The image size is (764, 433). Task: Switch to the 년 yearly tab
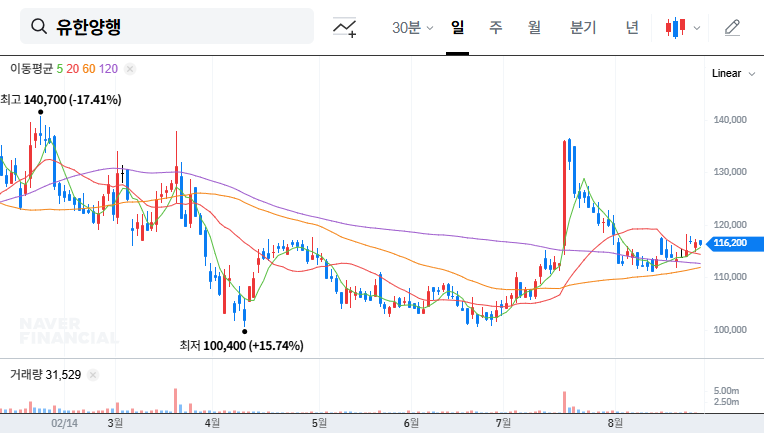coord(632,27)
